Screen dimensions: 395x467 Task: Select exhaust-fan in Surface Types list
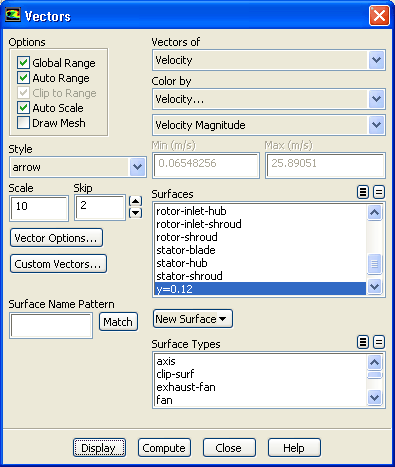[260, 387]
